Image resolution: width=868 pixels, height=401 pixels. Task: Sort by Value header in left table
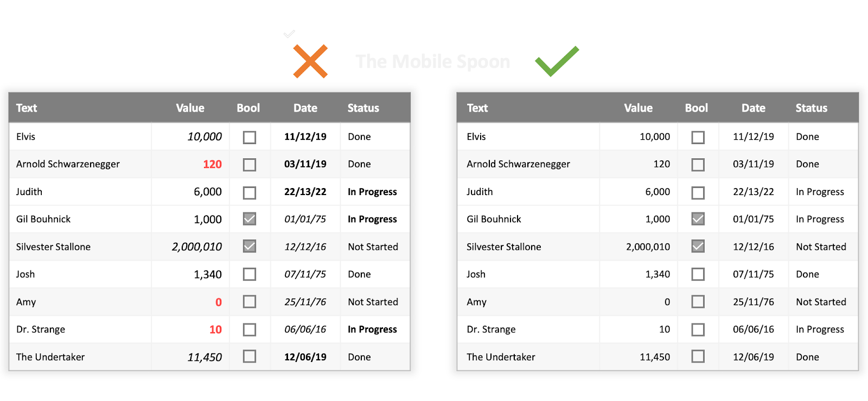(190, 108)
